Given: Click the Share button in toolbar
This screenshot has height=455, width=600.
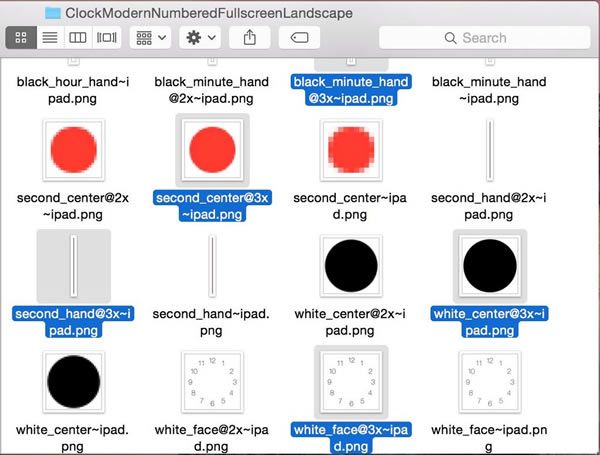Looking at the screenshot, I should pyautogui.click(x=249, y=38).
